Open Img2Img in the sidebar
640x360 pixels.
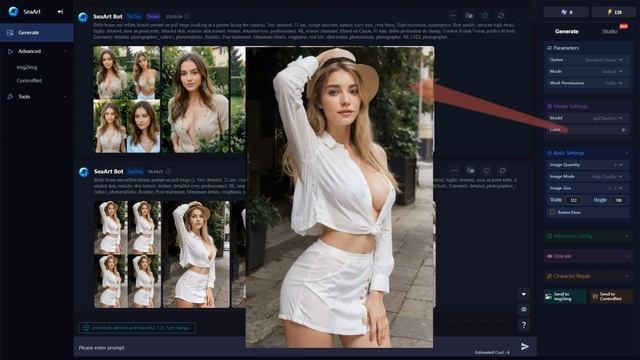[27, 67]
